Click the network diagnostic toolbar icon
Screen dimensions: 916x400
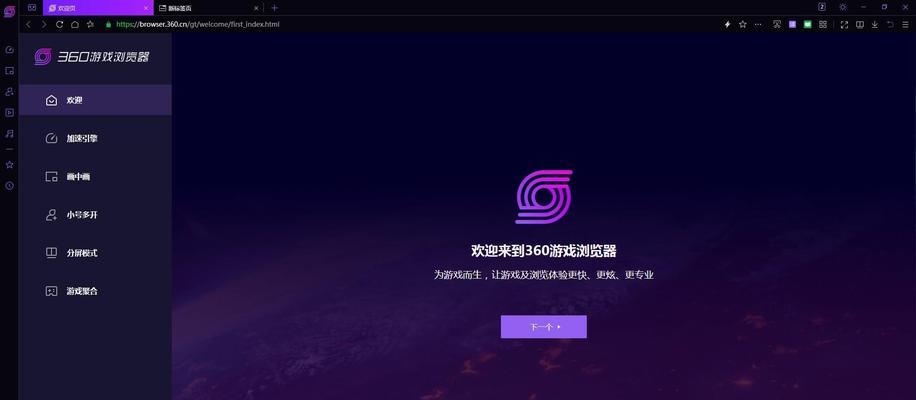point(777,25)
